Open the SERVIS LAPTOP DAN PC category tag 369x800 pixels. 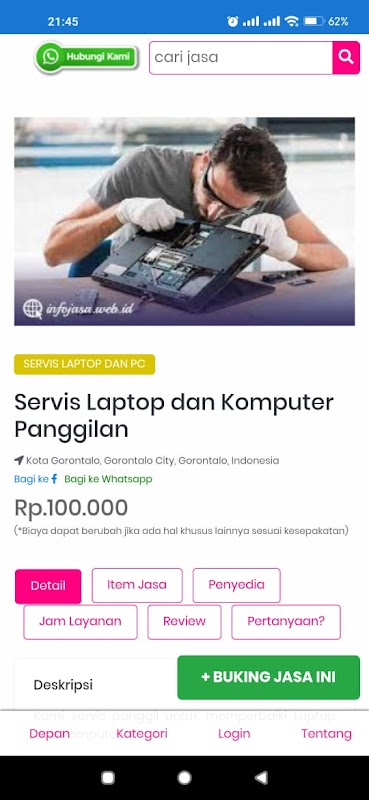[x=84, y=364]
